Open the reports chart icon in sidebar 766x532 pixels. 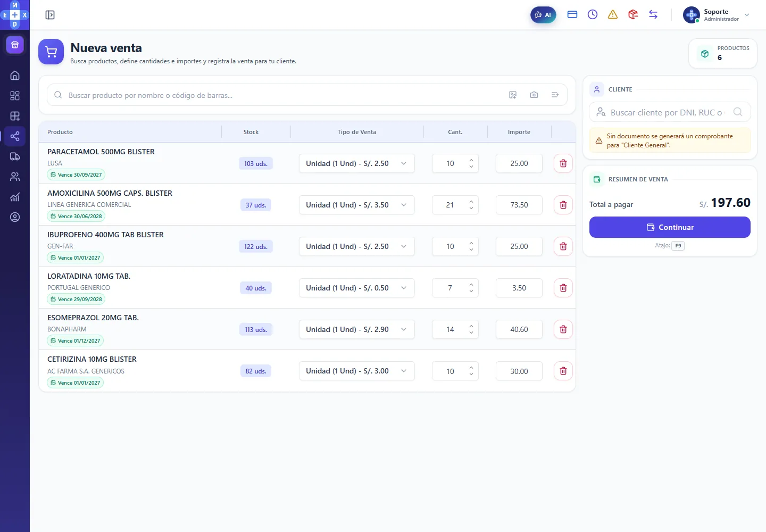pyautogui.click(x=15, y=197)
